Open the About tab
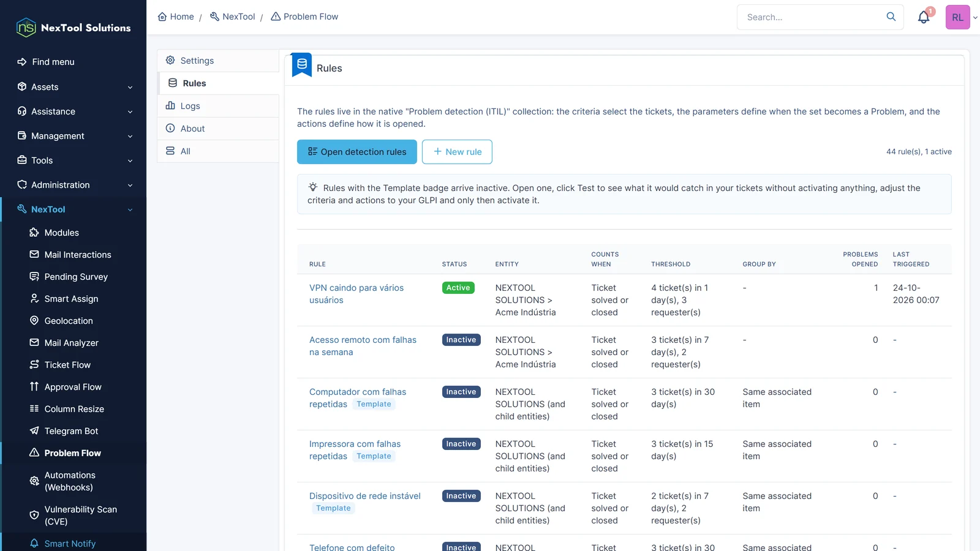The width and height of the screenshot is (980, 551). click(x=218, y=129)
